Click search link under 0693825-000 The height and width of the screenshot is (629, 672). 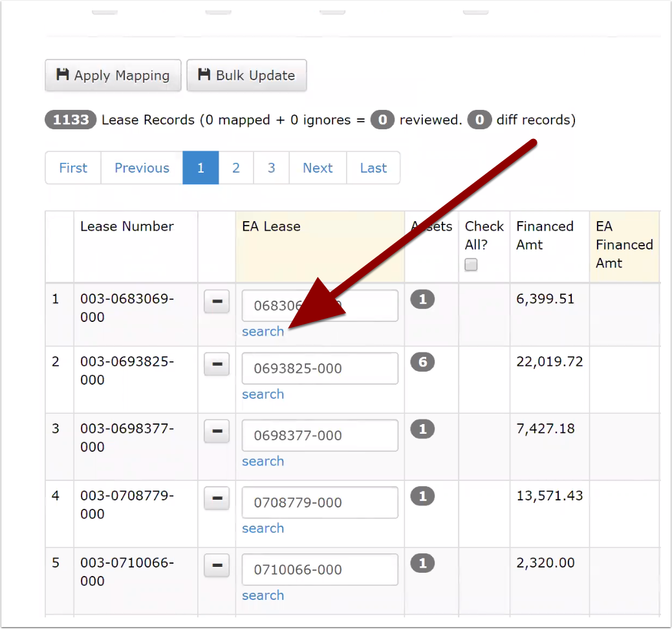tap(263, 394)
